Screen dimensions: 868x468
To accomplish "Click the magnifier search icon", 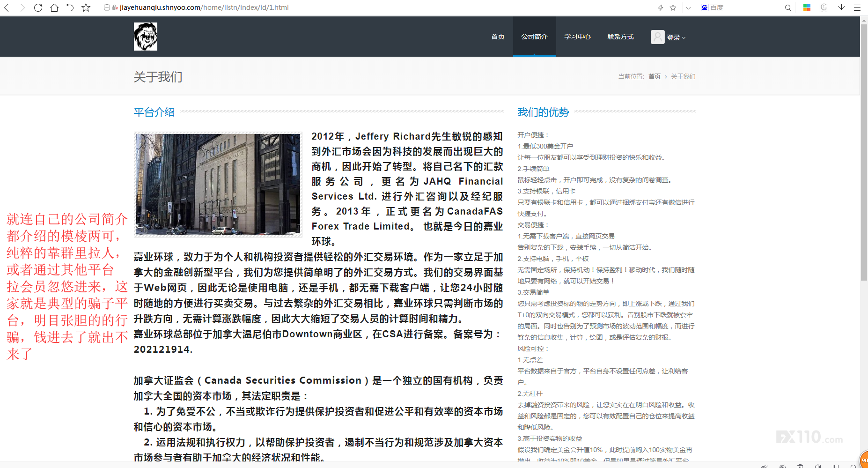I will tap(788, 7).
